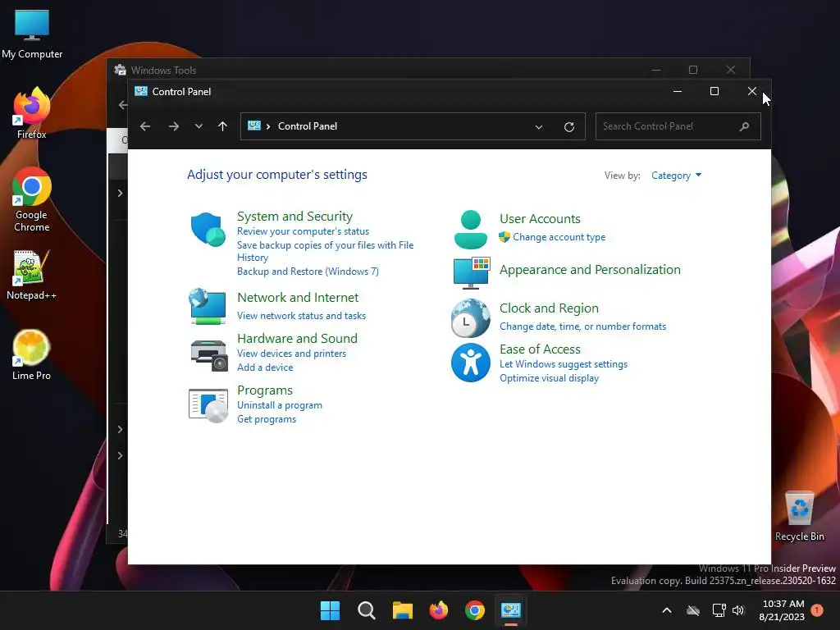Select the Firefox desktop shortcut

point(31,113)
